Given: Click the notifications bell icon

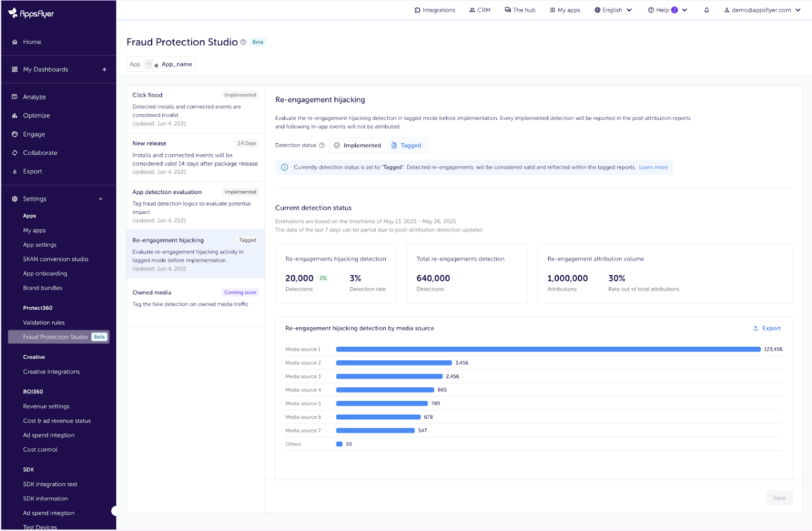Looking at the screenshot, I should [706, 10].
